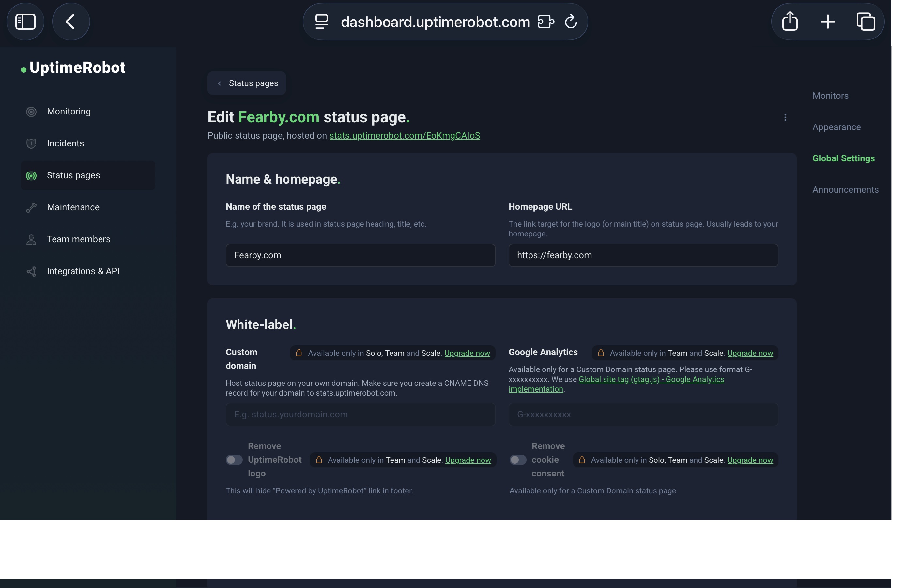Click the UptimeRobot logo
Image resolution: width=905 pixels, height=588 pixels.
pos(73,68)
